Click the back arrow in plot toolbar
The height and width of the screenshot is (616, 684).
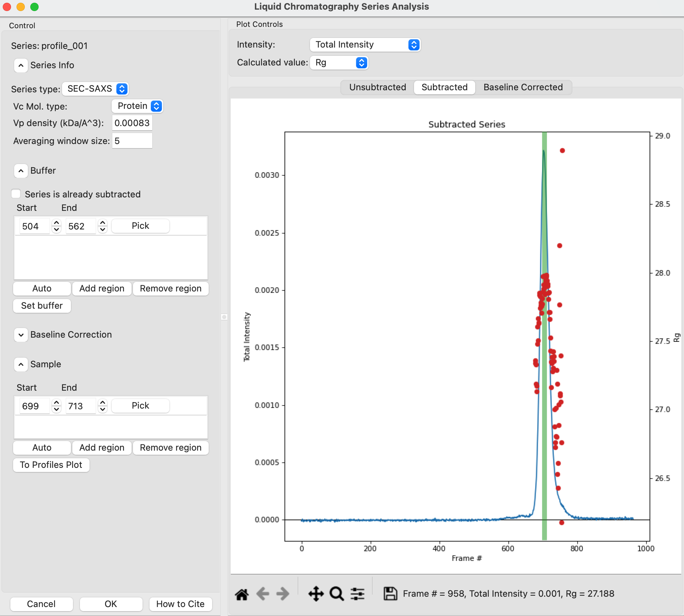click(x=263, y=594)
